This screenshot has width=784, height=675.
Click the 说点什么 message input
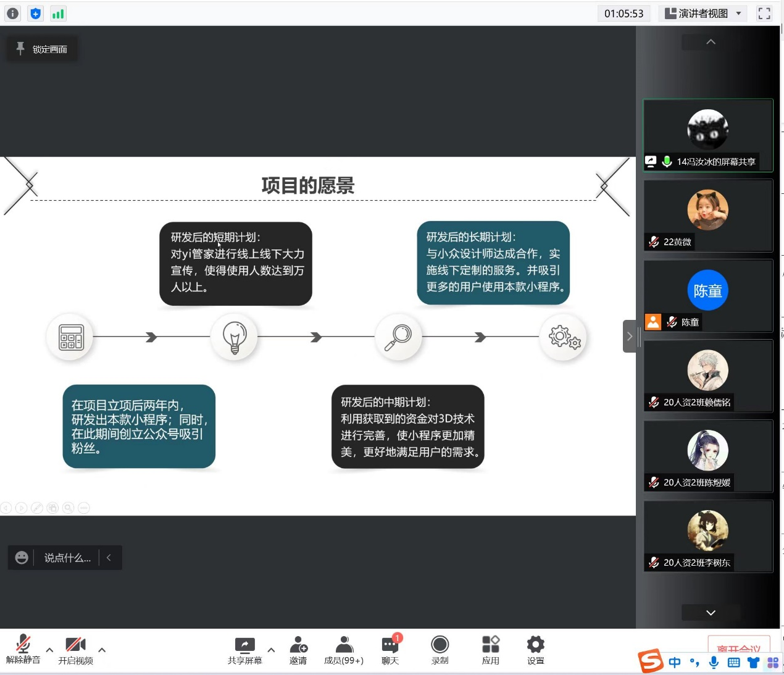click(x=67, y=558)
